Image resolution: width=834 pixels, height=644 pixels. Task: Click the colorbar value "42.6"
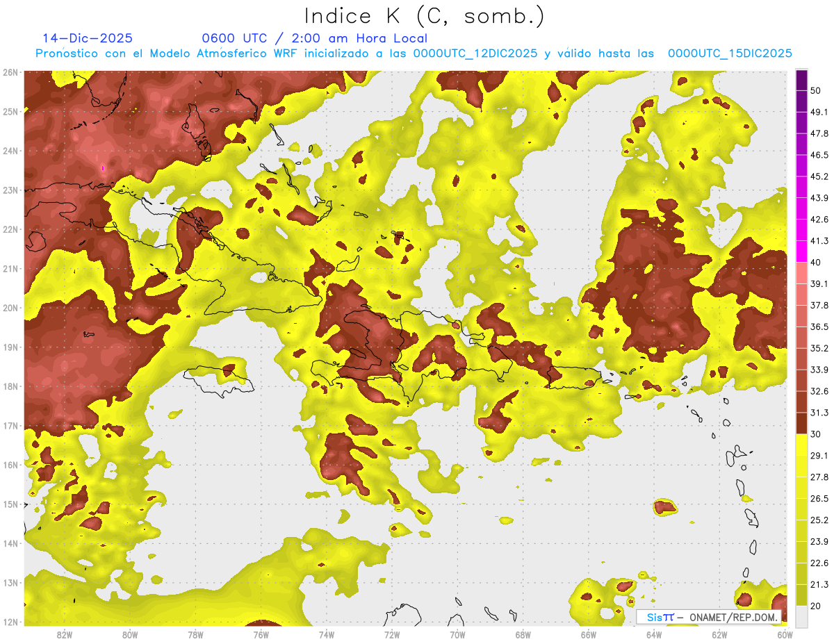click(x=819, y=220)
